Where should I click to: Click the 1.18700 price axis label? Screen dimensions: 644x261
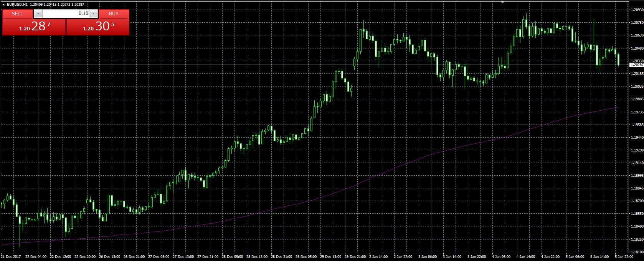637,201
